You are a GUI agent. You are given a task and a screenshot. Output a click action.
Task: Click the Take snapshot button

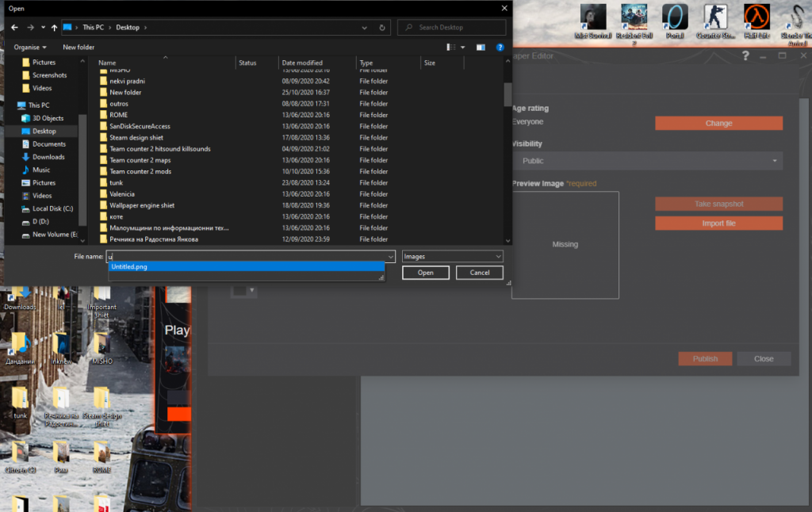click(718, 204)
